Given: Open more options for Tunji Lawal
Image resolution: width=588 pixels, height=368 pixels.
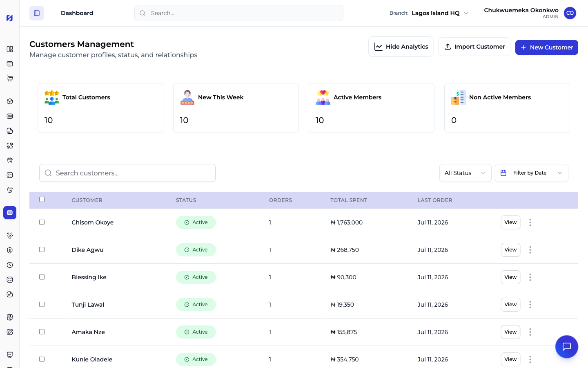Looking at the screenshot, I should [530, 305].
